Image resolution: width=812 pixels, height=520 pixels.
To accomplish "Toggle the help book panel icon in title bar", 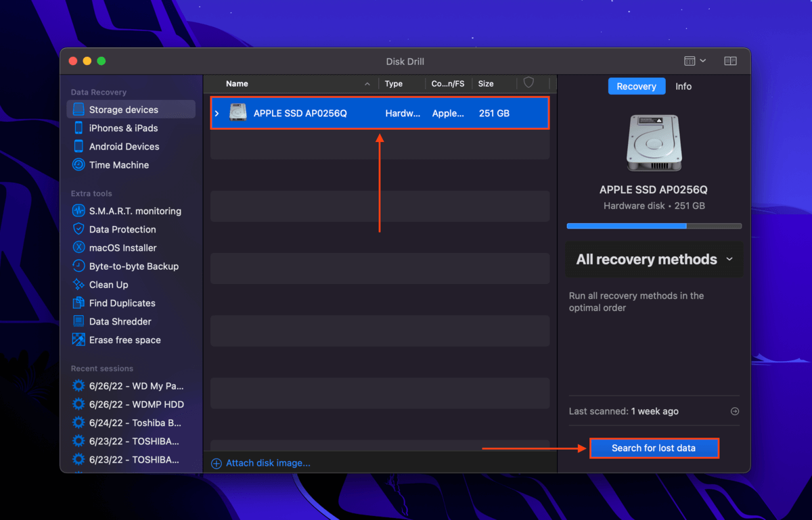I will (730, 61).
